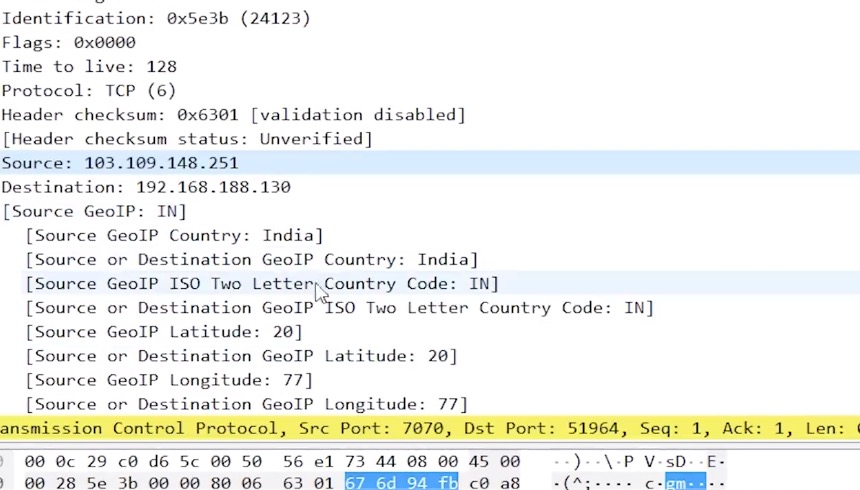Viewport: 860px width, 490px height.
Task: Select the Source: 103.109.148.251 field
Action: tap(119, 162)
